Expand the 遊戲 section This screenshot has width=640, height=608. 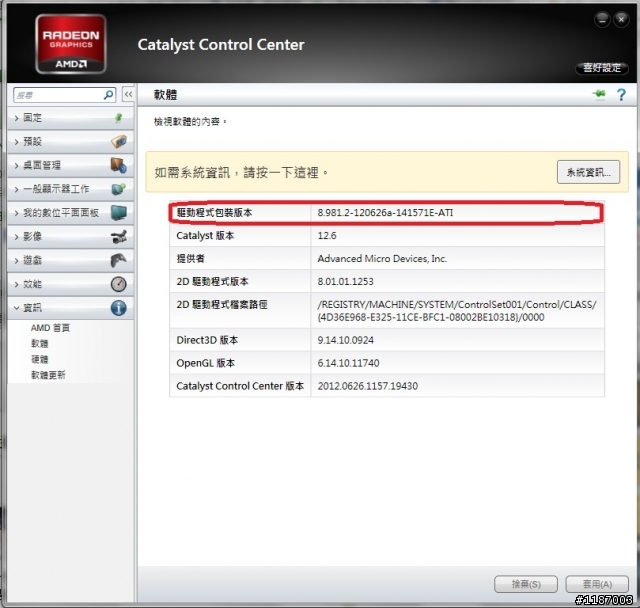[70, 260]
